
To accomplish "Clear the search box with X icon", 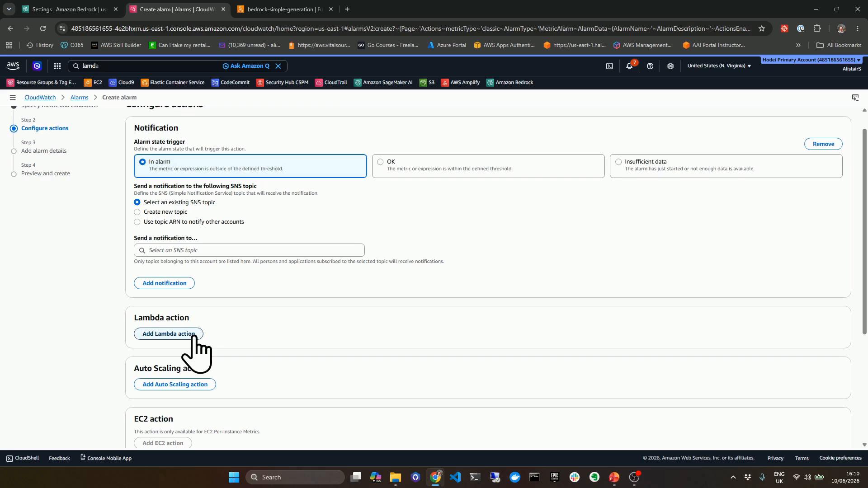I will coord(278,66).
